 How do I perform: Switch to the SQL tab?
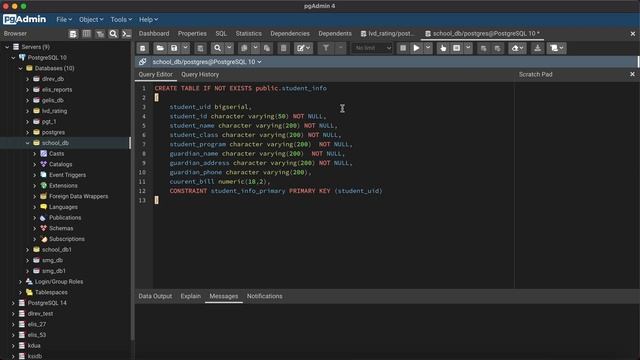pos(221,33)
